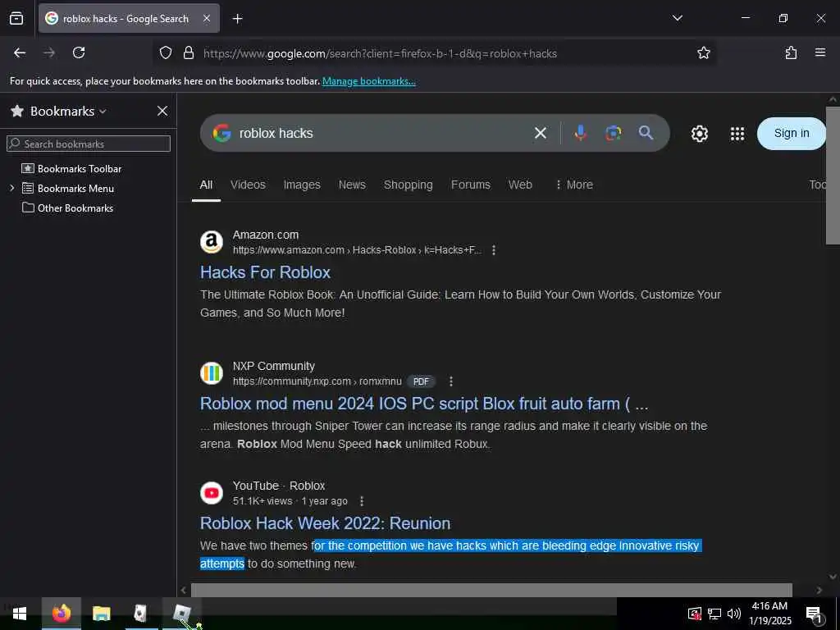
Task: Open Amazon result options menu
Action: pos(493,250)
